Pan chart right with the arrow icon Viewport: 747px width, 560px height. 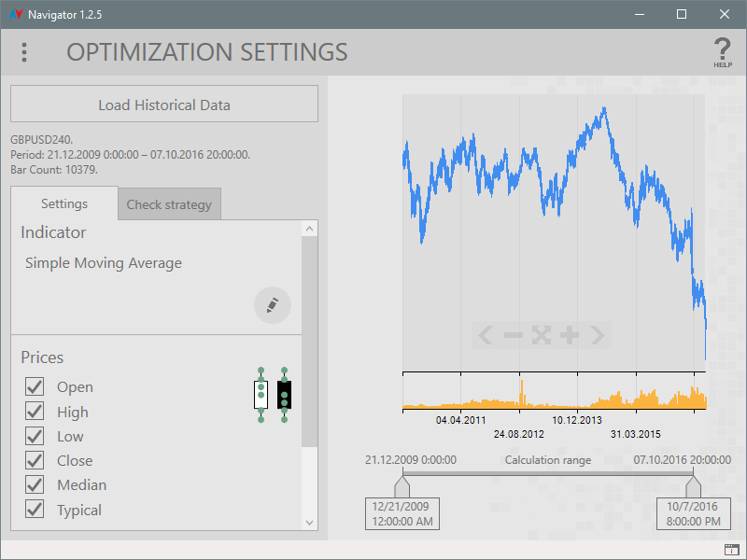598,335
